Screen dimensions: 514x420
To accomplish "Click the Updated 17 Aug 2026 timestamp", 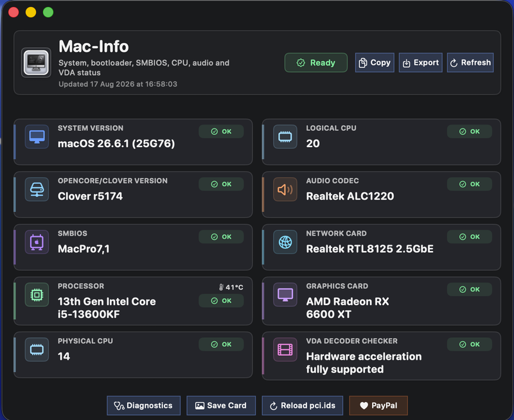I will tap(118, 84).
